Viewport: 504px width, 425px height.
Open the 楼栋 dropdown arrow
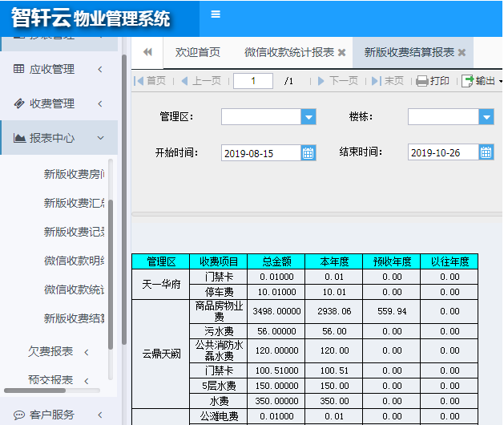[486, 117]
